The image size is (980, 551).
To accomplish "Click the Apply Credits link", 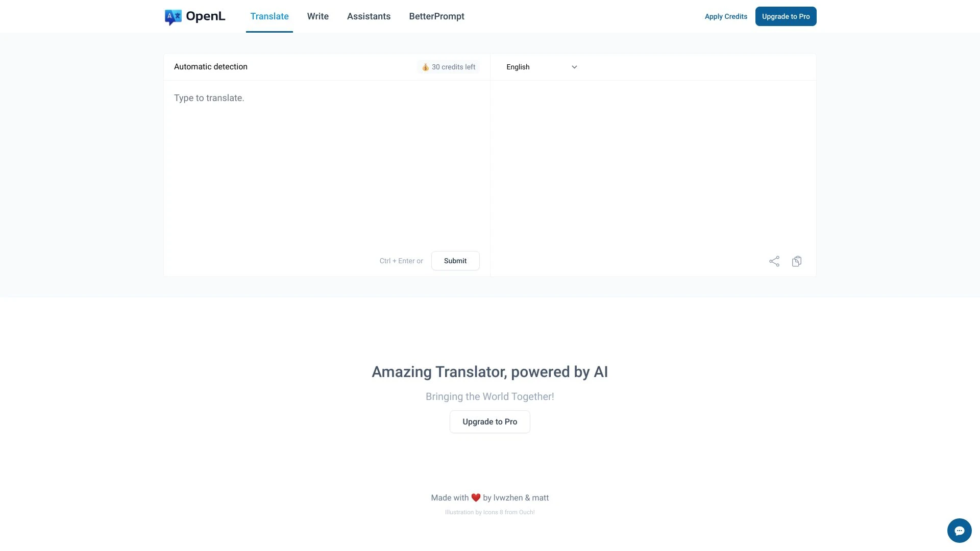I will (726, 16).
